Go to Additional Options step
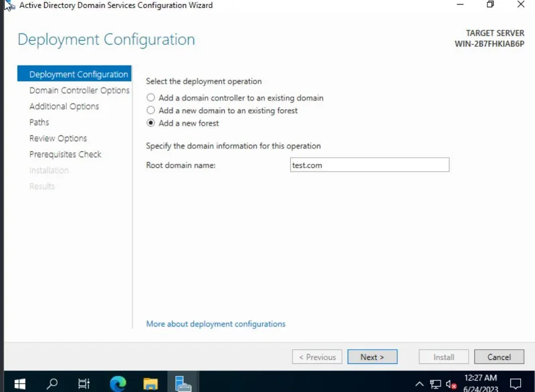 point(64,106)
